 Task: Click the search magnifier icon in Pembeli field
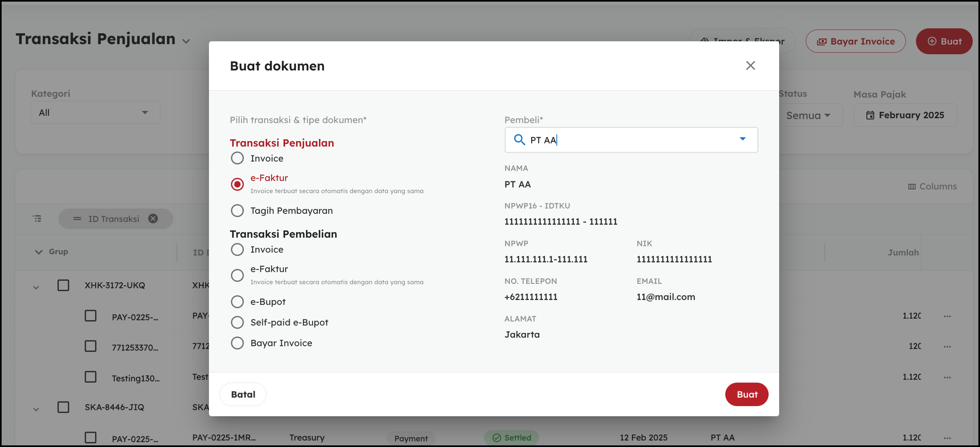(x=519, y=140)
